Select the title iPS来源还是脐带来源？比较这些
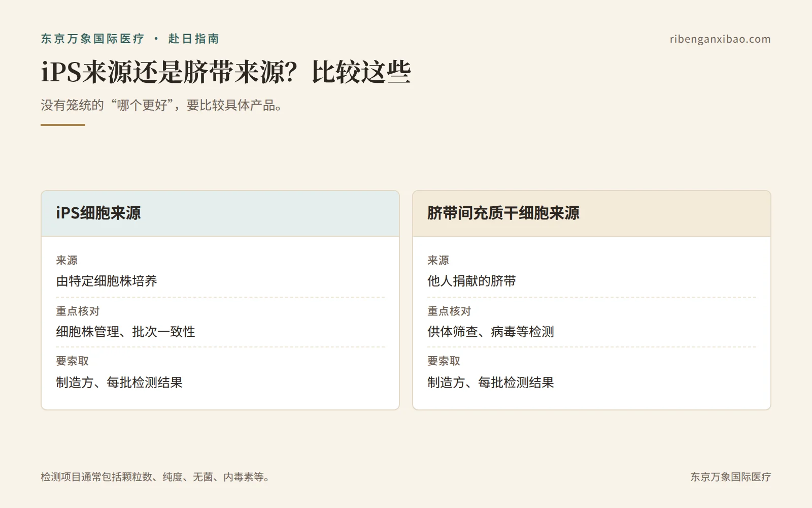This screenshot has width=812, height=508. point(226,72)
